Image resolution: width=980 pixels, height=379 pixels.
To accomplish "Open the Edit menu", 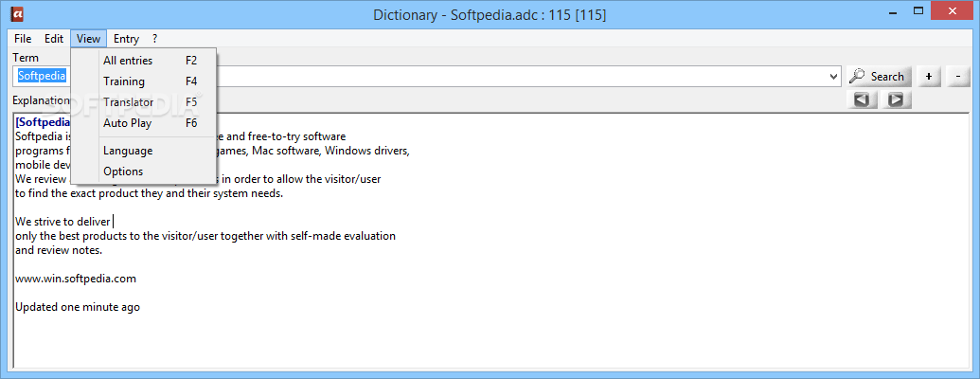I will (54, 39).
